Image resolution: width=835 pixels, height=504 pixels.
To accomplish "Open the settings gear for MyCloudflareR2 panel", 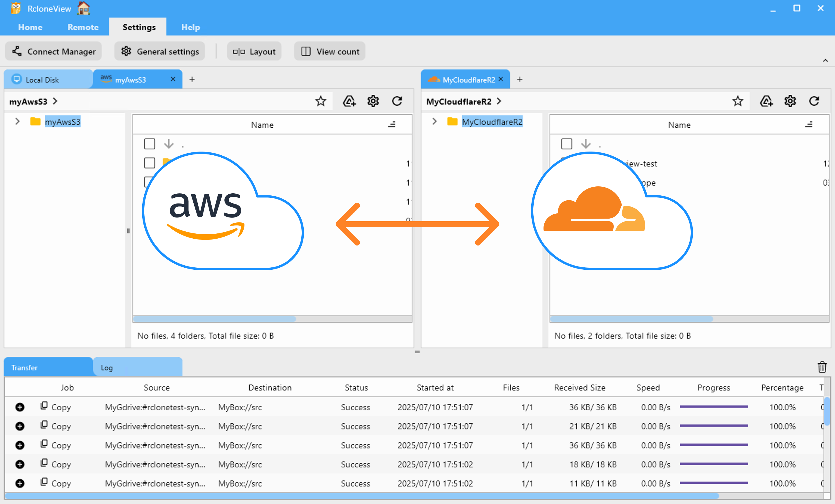I will 790,101.
